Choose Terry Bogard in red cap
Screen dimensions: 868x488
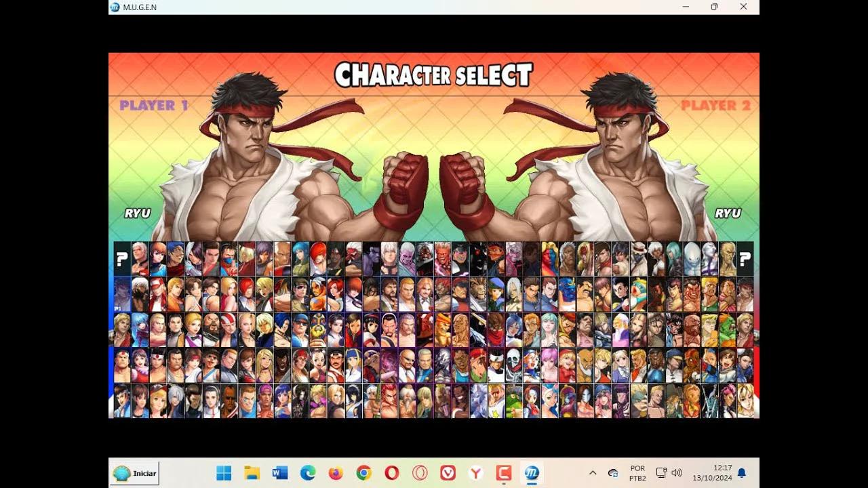(158, 293)
